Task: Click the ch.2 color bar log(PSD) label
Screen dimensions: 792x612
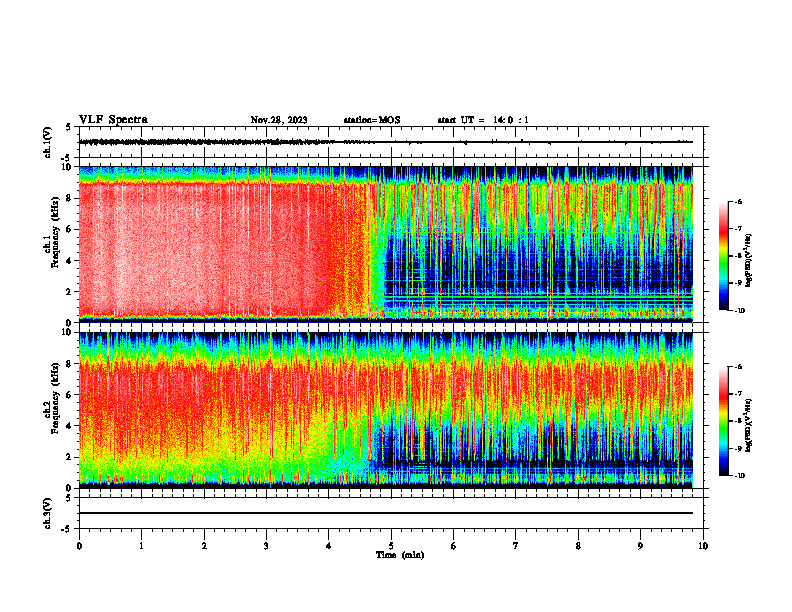Action: tap(749, 427)
